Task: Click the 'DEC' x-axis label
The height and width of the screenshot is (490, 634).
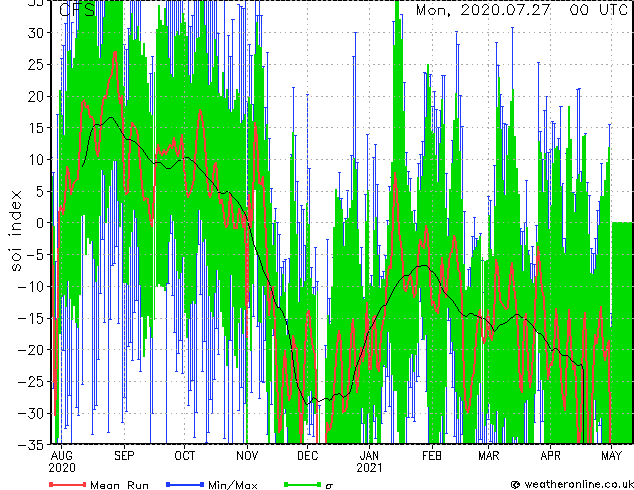Action: tap(308, 456)
